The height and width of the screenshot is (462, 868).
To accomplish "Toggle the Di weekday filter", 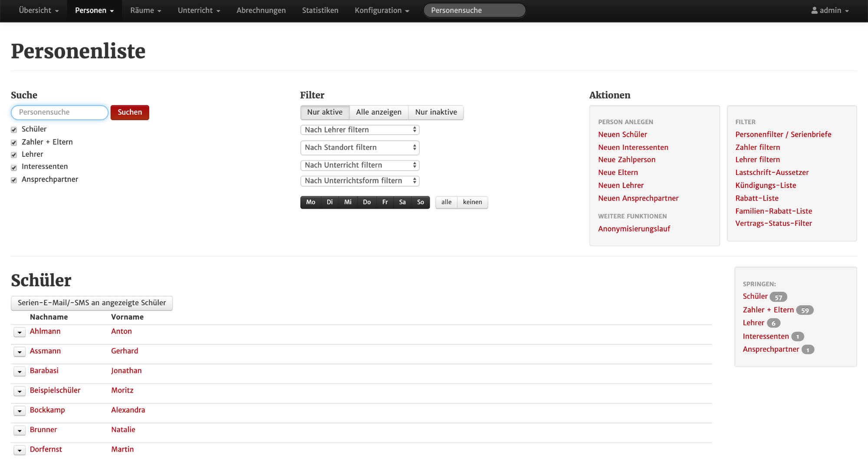I will tap(330, 202).
